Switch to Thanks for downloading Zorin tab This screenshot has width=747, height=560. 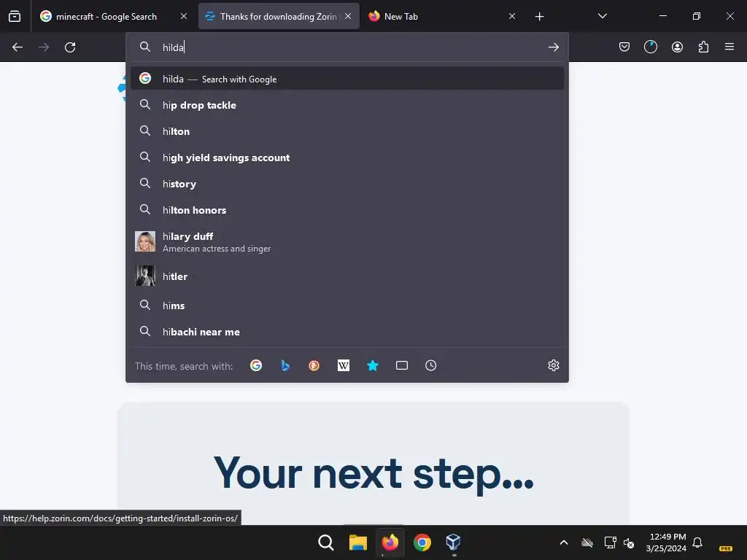coord(278,17)
